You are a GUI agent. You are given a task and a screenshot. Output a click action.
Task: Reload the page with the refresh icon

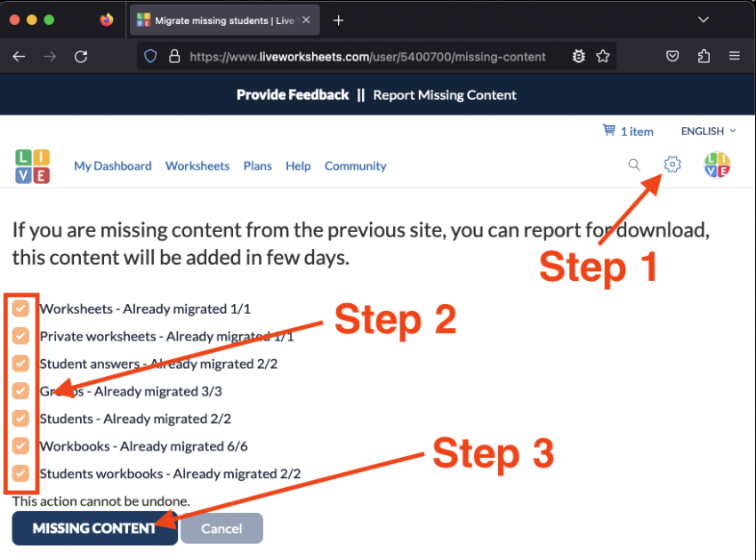81,56
